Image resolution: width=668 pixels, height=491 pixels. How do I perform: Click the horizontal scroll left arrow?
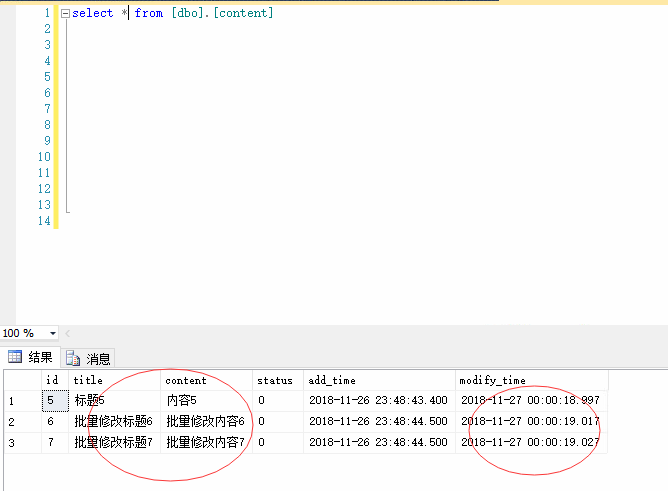pyautogui.click(x=67, y=333)
